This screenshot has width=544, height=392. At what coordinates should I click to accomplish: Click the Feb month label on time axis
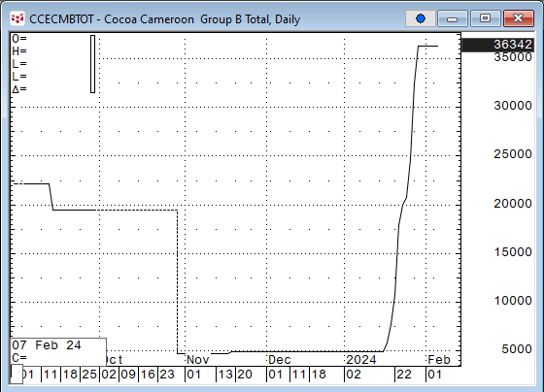pos(439,360)
